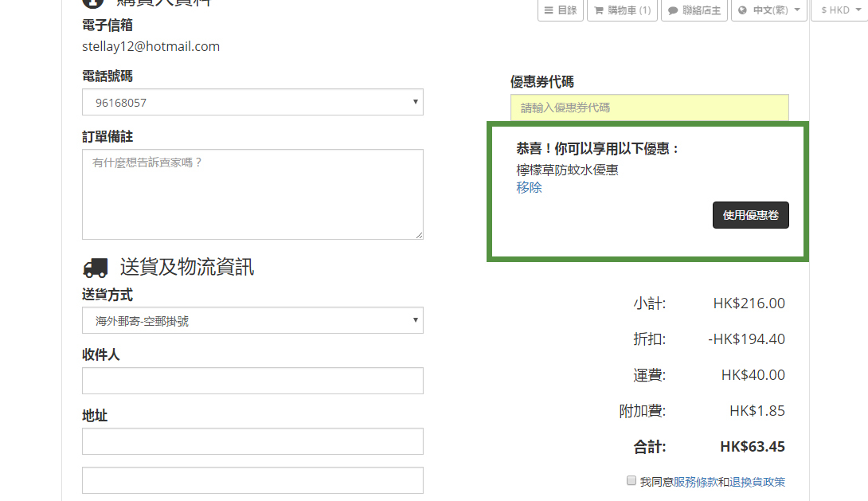
Task: Click the second address line input field
Action: click(x=252, y=480)
